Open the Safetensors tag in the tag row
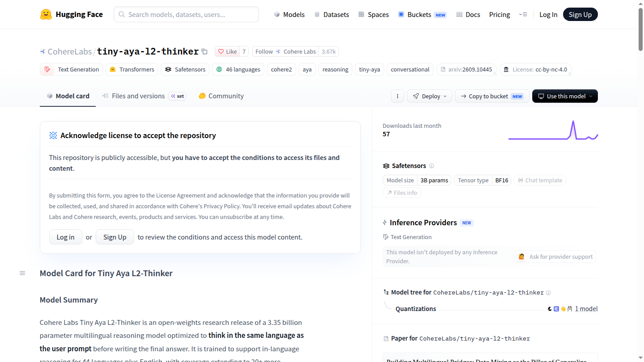The image size is (644, 362). click(185, 69)
